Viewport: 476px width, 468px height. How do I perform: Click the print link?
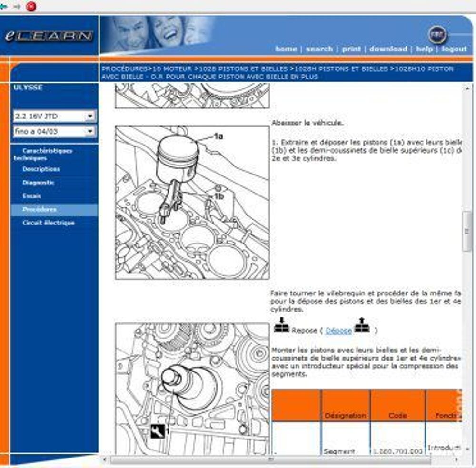(352, 49)
